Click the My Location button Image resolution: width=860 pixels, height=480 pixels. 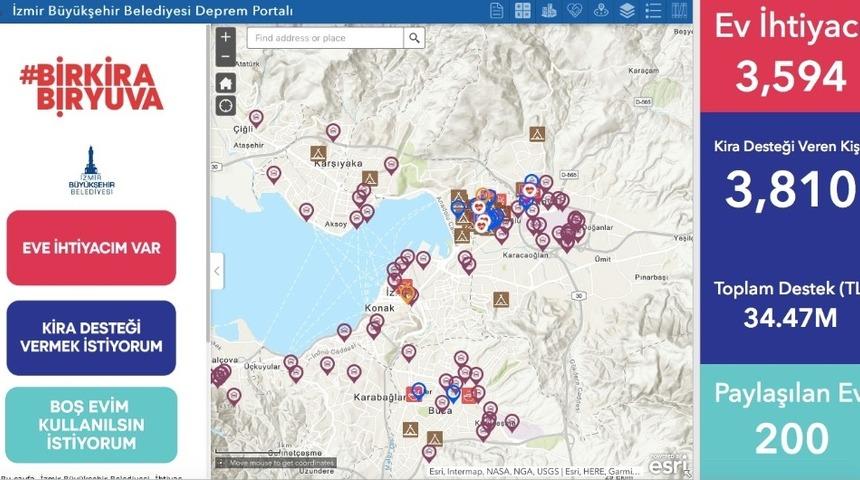tap(226, 106)
